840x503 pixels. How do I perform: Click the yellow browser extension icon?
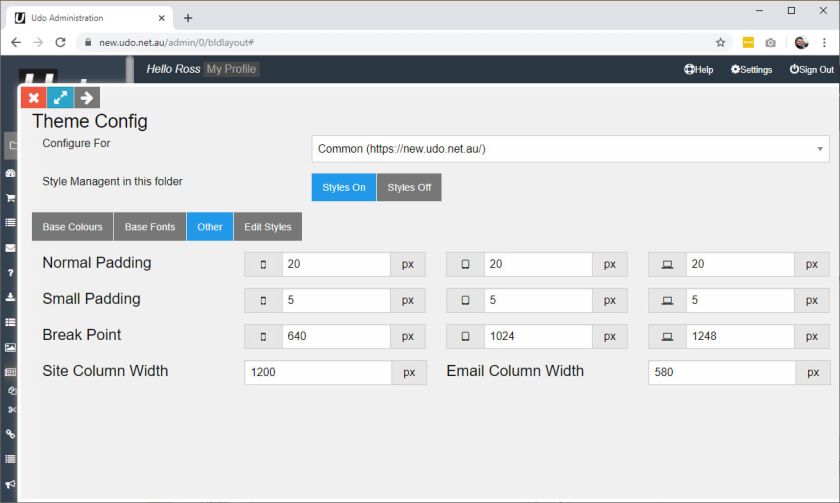(x=748, y=42)
